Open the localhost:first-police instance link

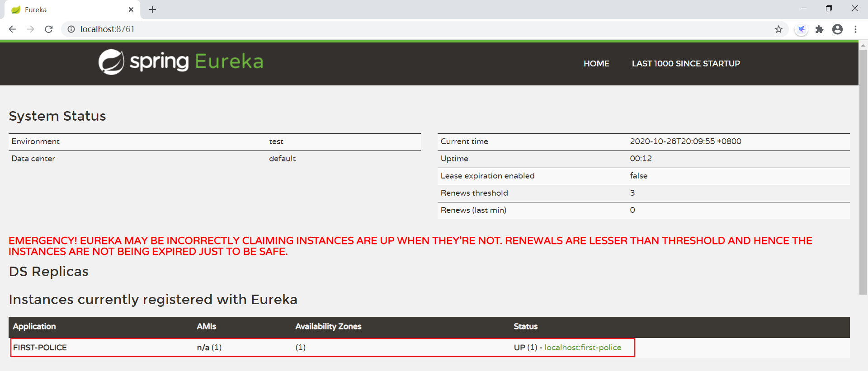click(x=583, y=348)
